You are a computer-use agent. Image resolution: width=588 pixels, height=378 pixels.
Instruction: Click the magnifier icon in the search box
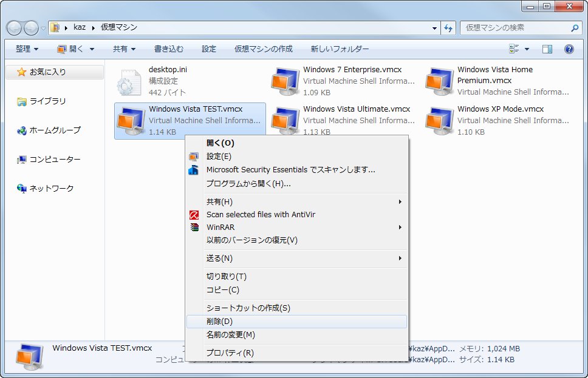[x=575, y=28]
